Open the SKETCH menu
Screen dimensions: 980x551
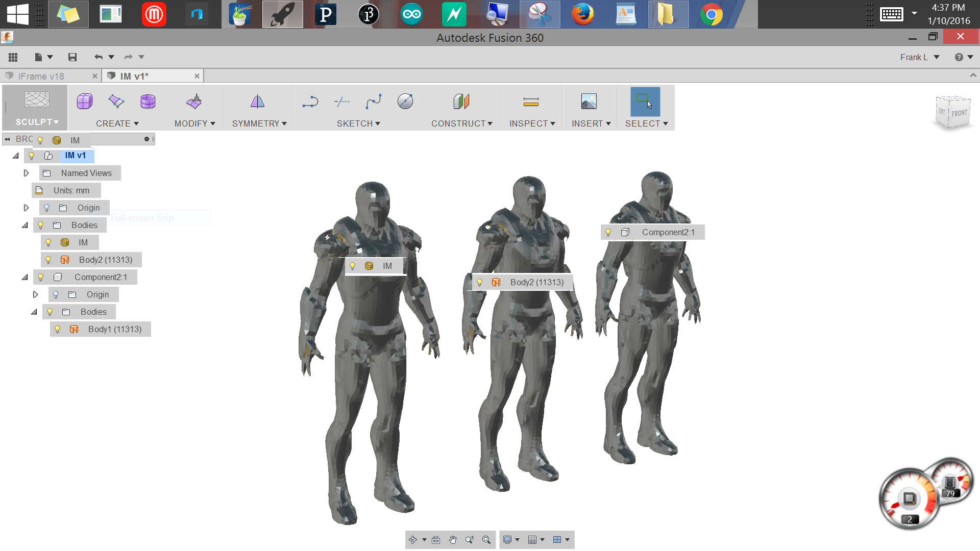click(x=358, y=123)
